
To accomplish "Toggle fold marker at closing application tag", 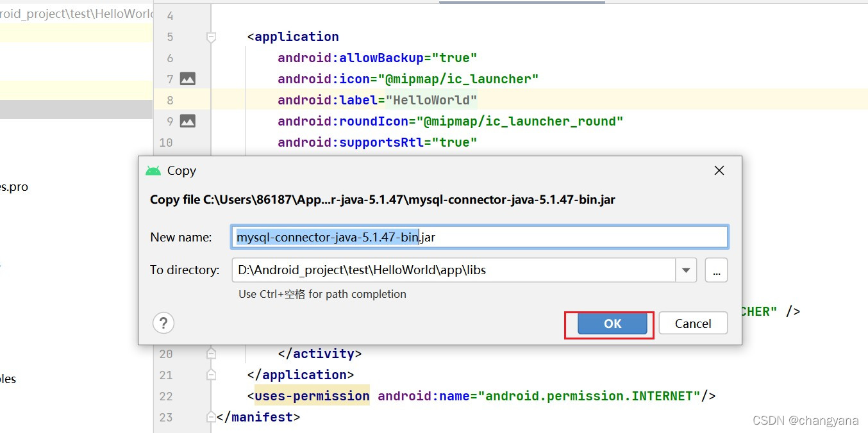I will [x=211, y=375].
